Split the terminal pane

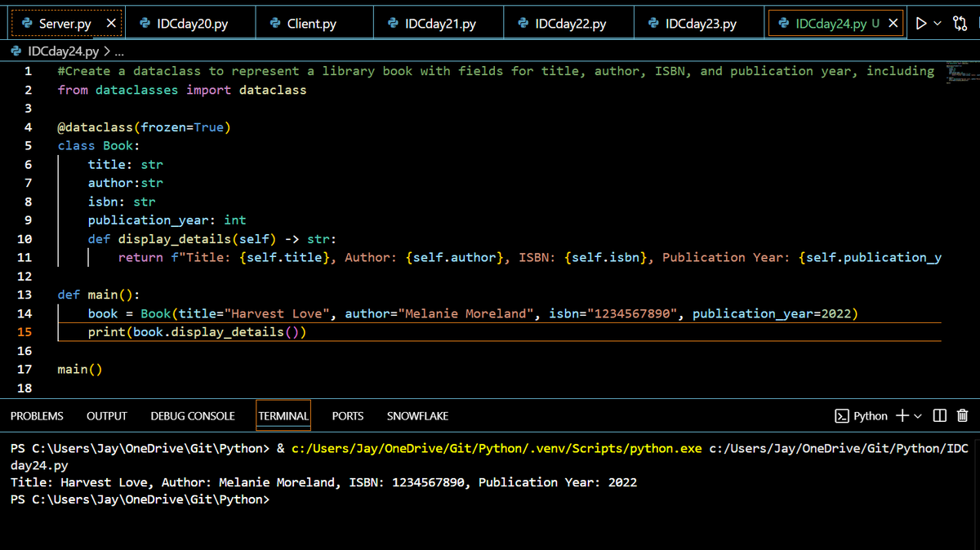(x=939, y=416)
